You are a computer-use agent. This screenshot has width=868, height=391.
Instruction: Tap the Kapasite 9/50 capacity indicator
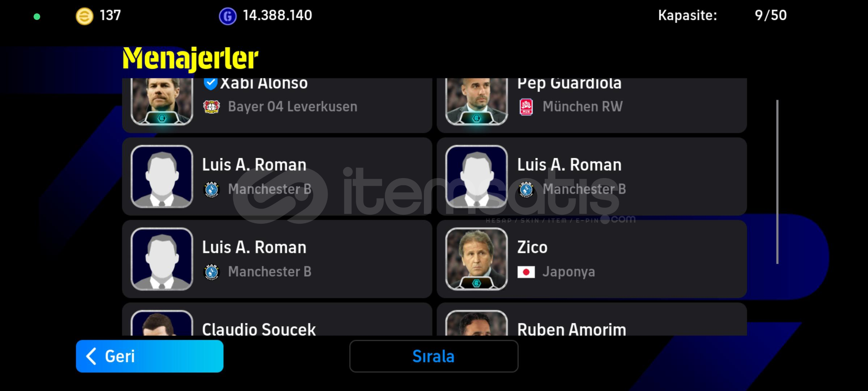pyautogui.click(x=722, y=16)
